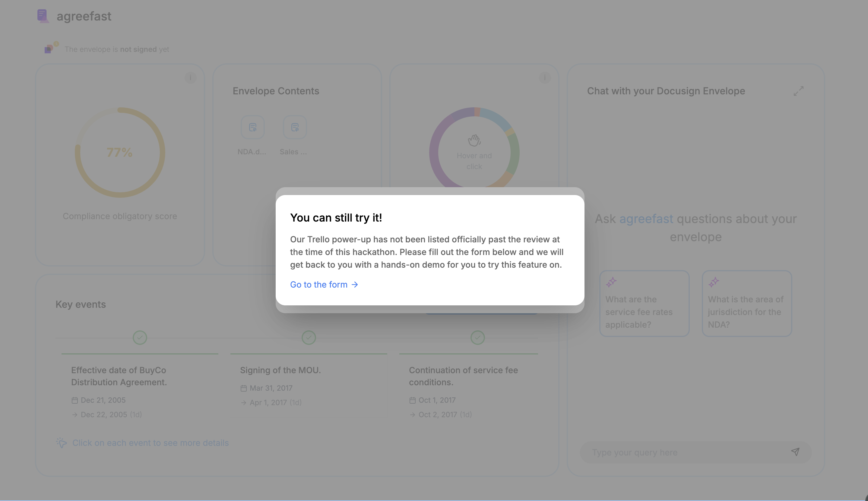Select NDA jurisdiction area suggestion card
868x501 pixels.
click(x=746, y=304)
